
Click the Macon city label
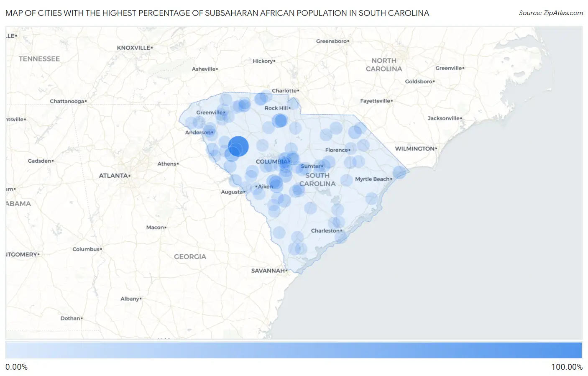coord(156,228)
